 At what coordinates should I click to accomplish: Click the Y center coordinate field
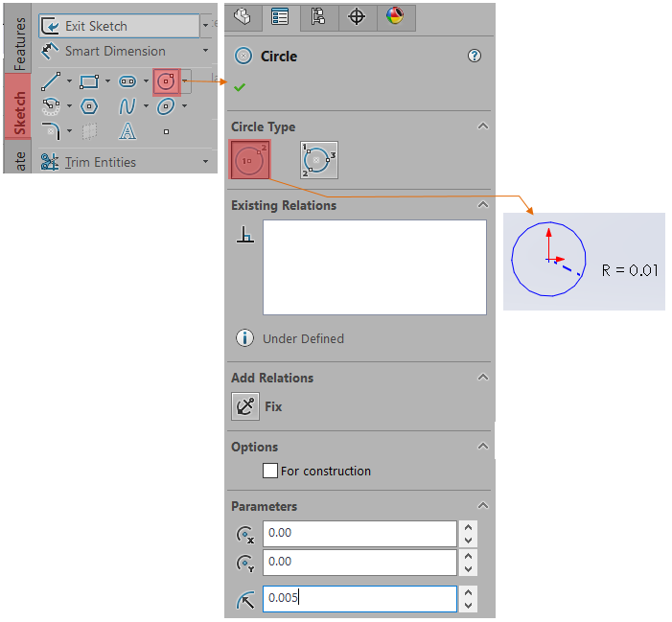(360, 562)
